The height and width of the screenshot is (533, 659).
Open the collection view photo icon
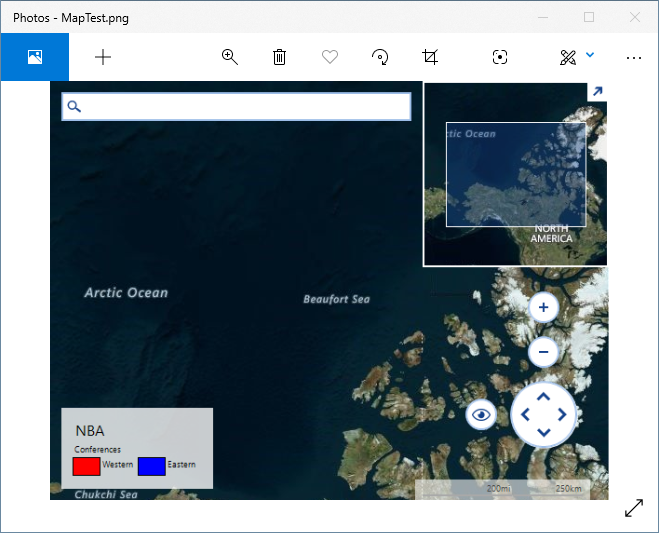tap(35, 57)
